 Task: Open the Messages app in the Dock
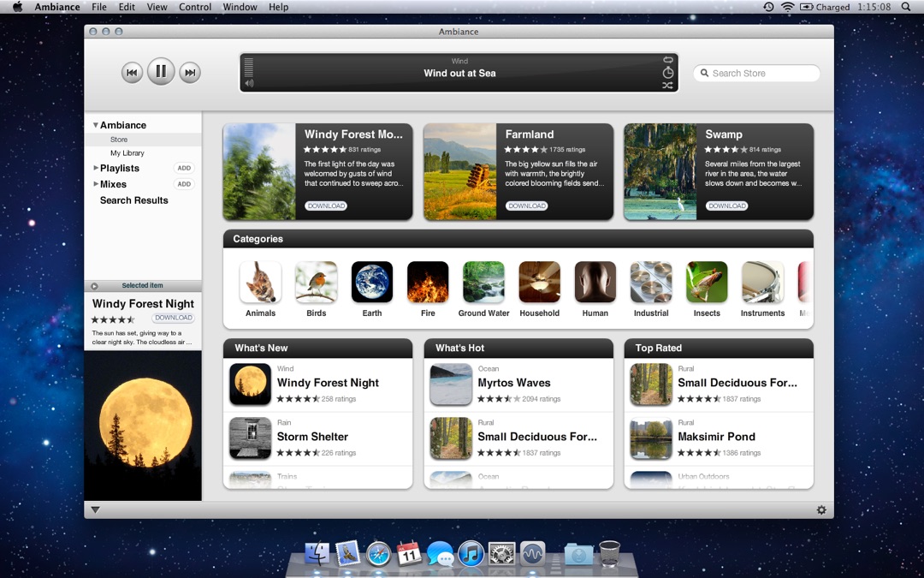441,555
